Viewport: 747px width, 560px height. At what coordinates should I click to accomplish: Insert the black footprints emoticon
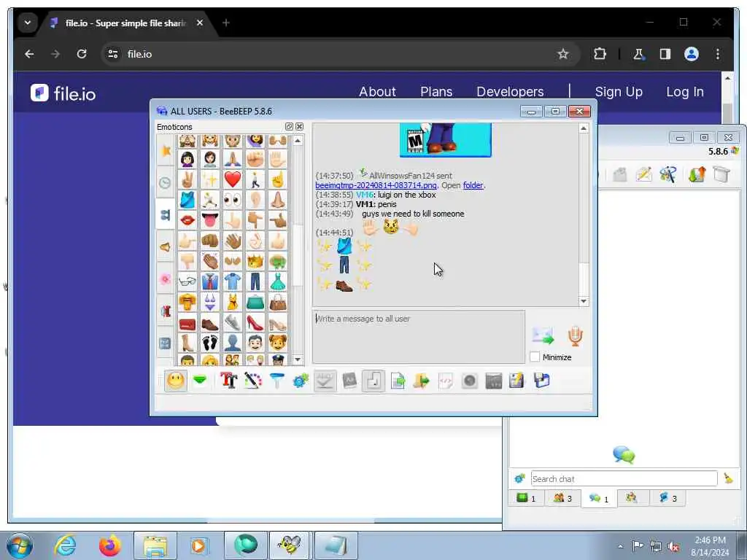[x=209, y=343]
